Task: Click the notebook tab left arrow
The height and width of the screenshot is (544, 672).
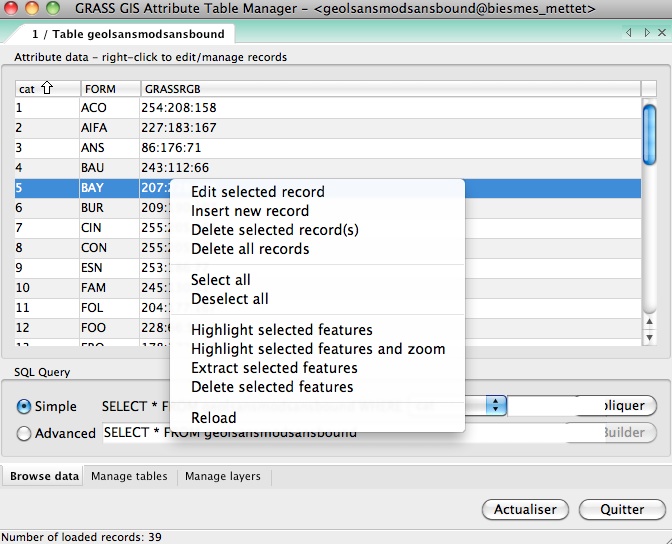Action: 629,34
